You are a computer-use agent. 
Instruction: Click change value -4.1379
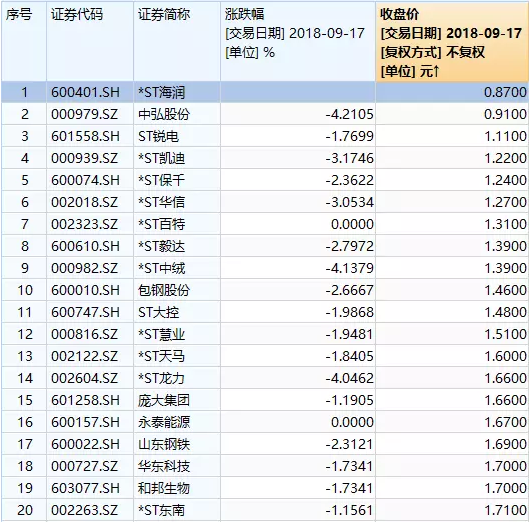pyautogui.click(x=350, y=268)
